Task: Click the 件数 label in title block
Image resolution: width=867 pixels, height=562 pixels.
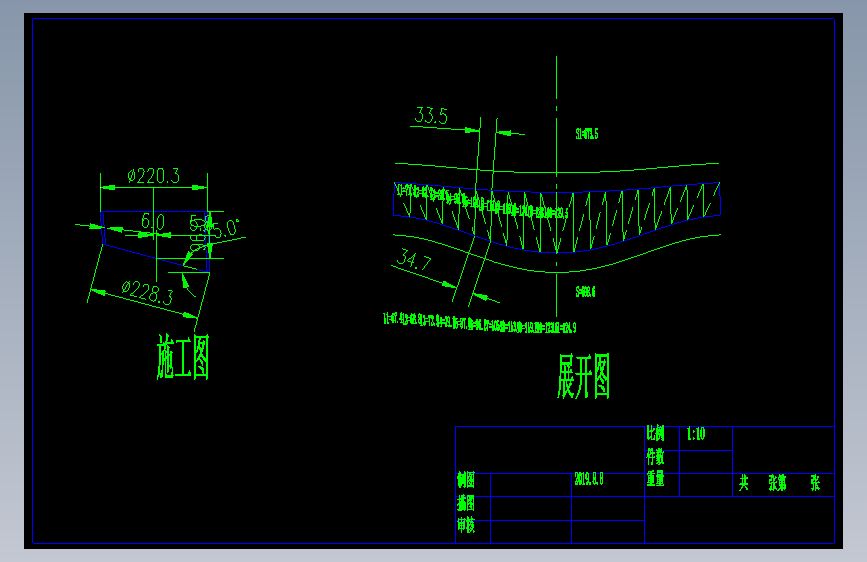Action: 655,457
